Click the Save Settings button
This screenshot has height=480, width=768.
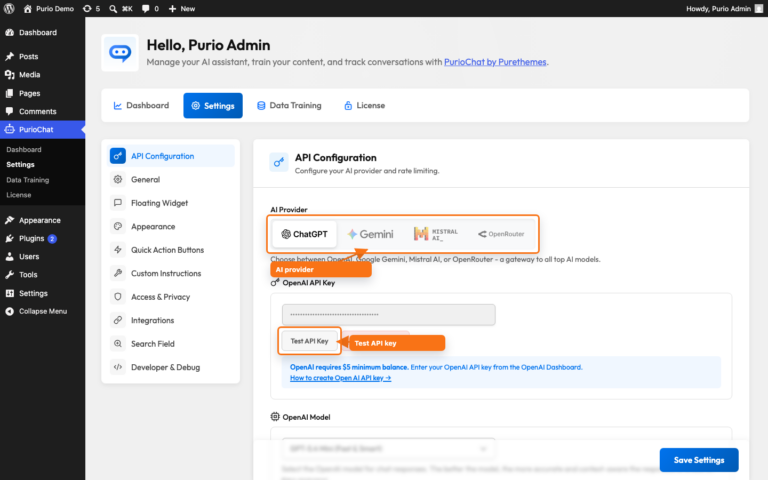698,460
